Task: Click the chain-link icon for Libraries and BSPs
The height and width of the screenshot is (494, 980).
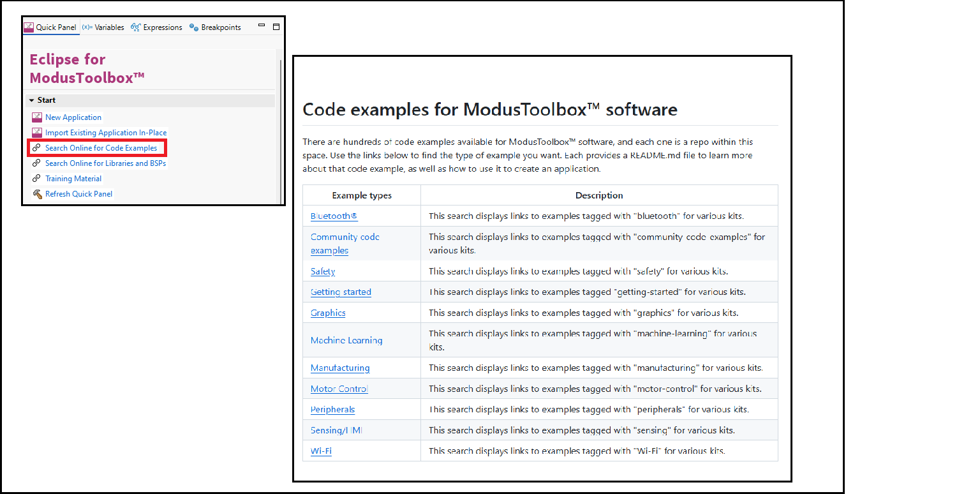Action: click(36, 163)
